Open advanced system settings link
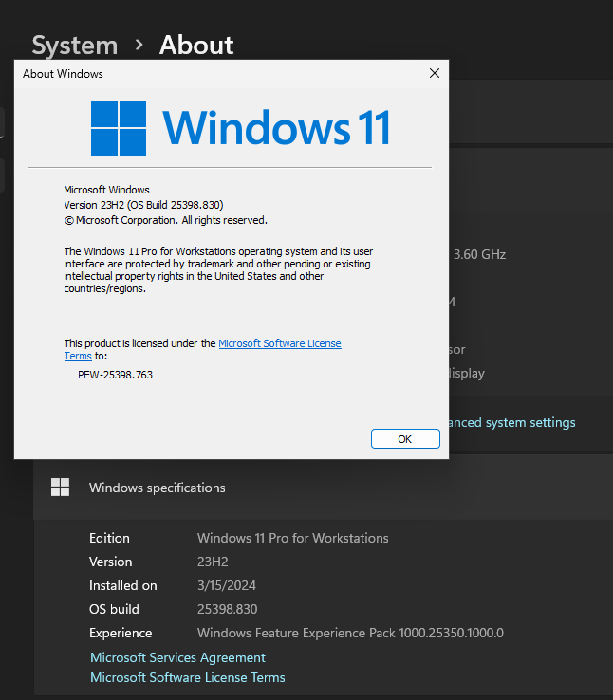 coord(512,422)
